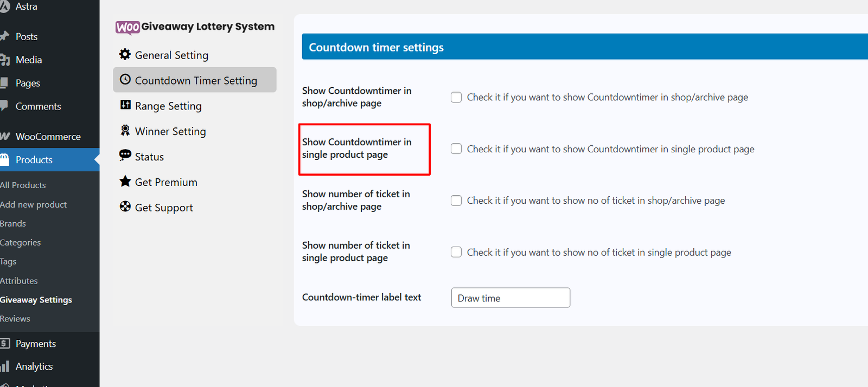Click the Range Setting sliders icon

(x=125, y=105)
